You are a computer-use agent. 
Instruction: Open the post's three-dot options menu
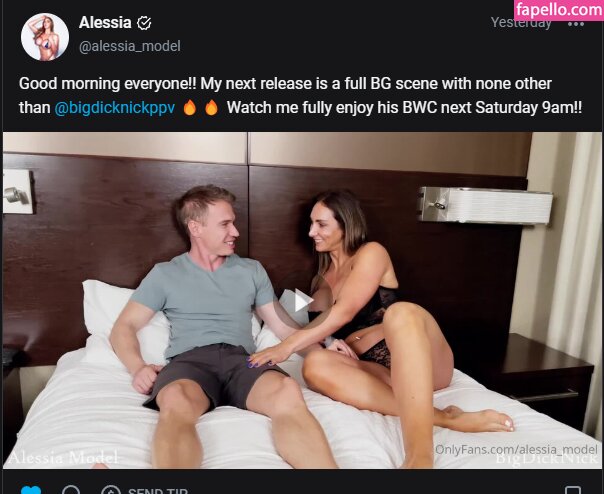[576, 24]
